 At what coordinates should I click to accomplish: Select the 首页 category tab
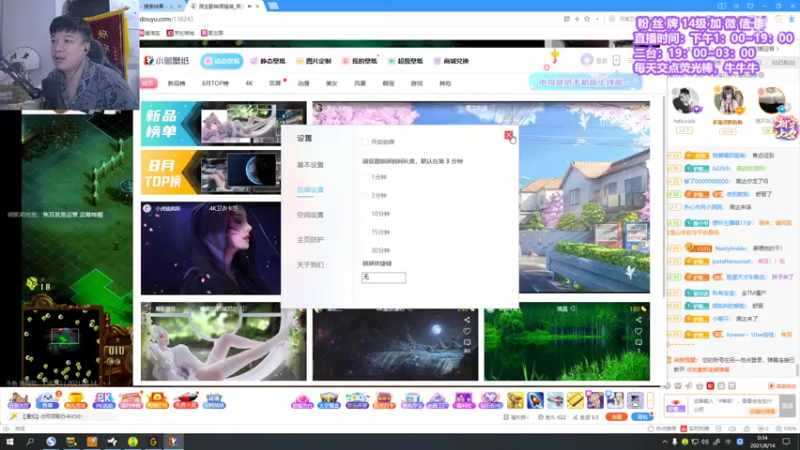point(148,83)
